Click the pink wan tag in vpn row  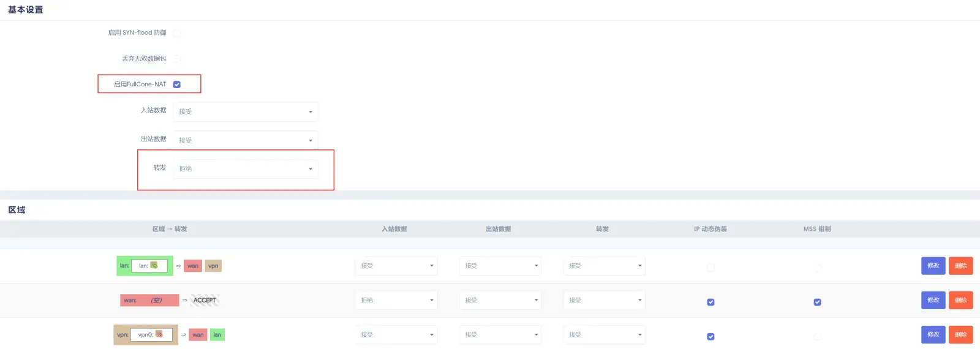click(x=198, y=335)
